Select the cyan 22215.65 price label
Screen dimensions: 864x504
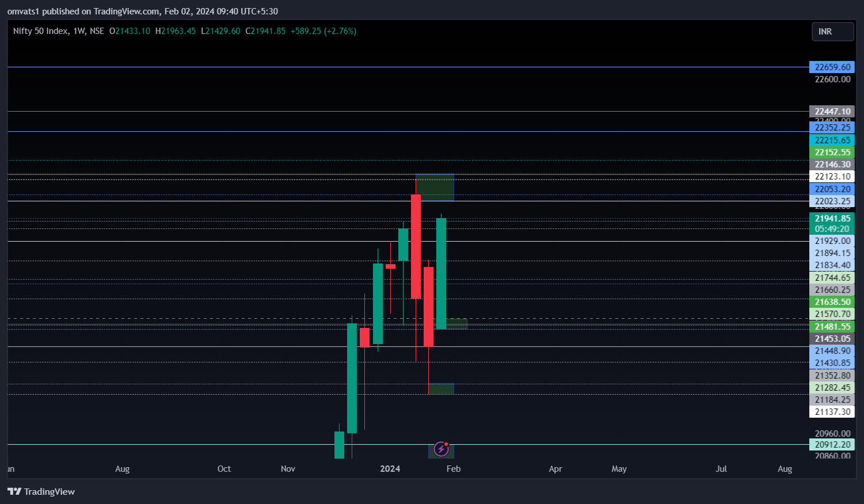[x=832, y=140]
